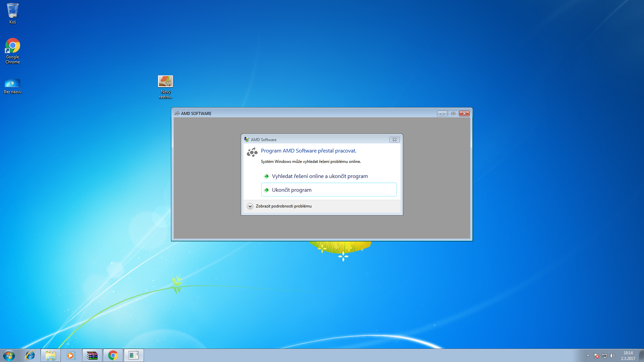
Task: Open the Action Center flag icon
Action: 596,356
